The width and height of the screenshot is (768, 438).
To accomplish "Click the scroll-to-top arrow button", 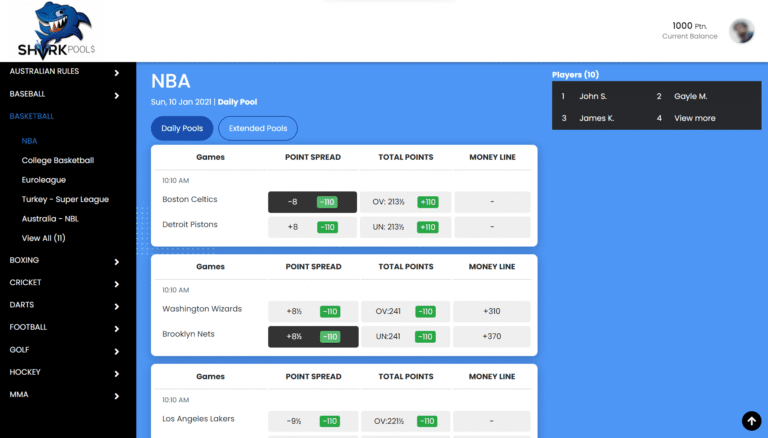I will 750,421.
